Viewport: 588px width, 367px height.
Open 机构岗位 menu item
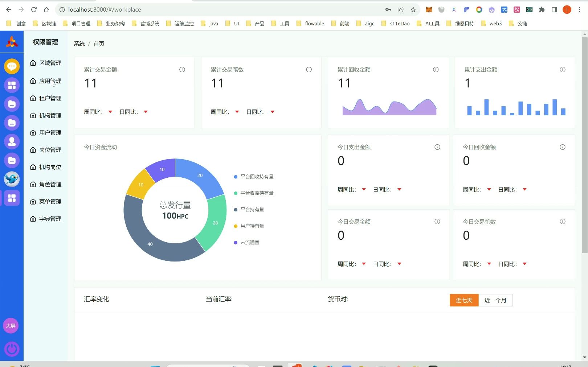pyautogui.click(x=46, y=167)
